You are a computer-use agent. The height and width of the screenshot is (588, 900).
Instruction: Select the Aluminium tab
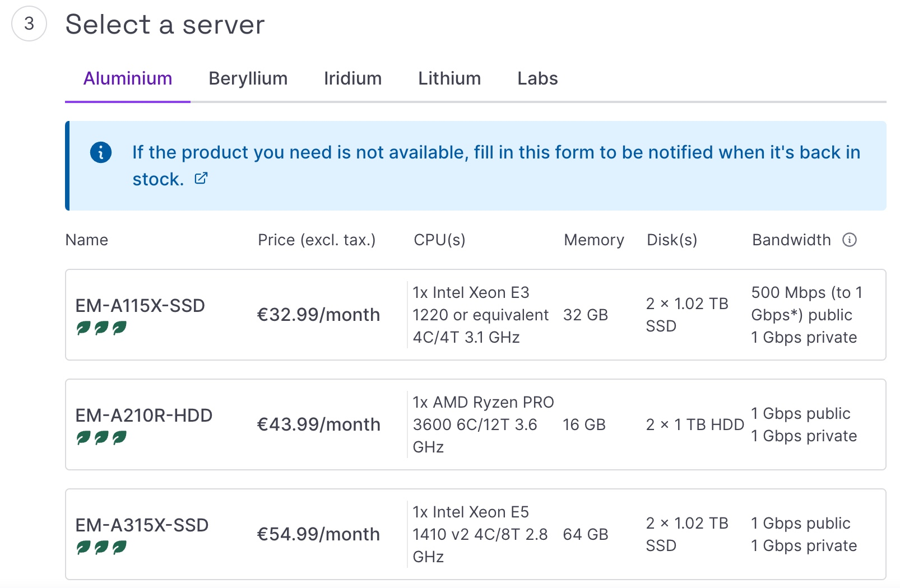(127, 78)
